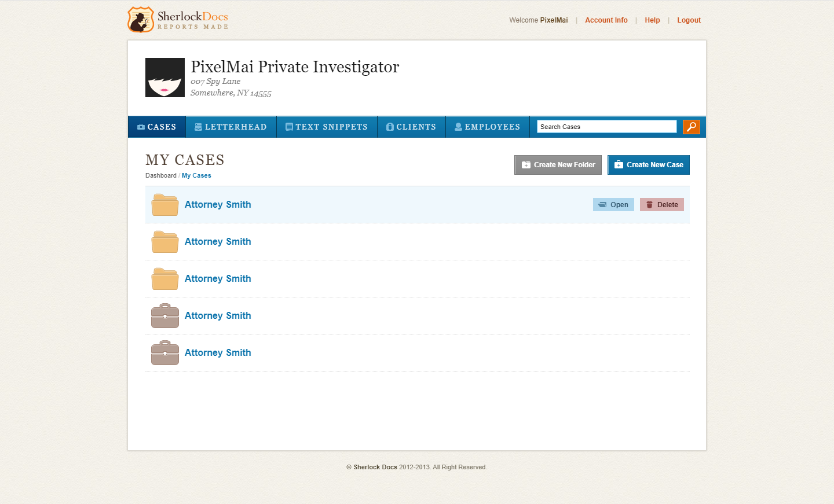Click the Create New Case button
Screen dimensions: 834x504
click(649, 165)
